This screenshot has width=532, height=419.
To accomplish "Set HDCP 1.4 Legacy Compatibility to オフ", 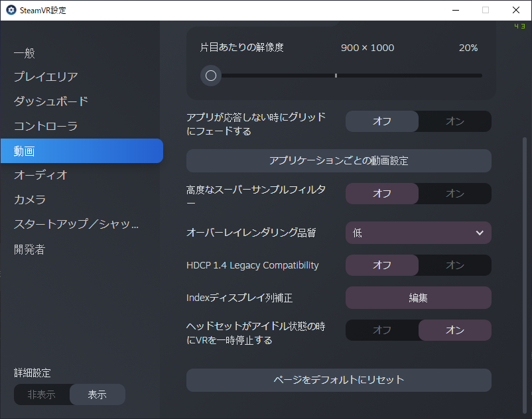I will pos(382,265).
